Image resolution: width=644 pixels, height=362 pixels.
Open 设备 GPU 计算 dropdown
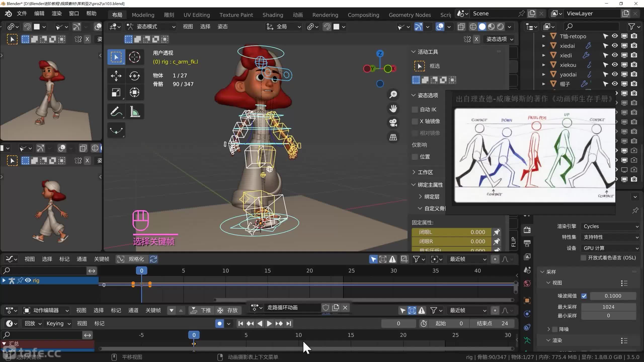610,248
